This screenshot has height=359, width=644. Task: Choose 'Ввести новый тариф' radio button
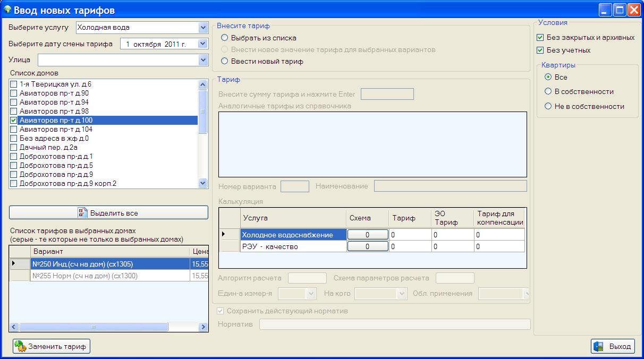pyautogui.click(x=225, y=62)
